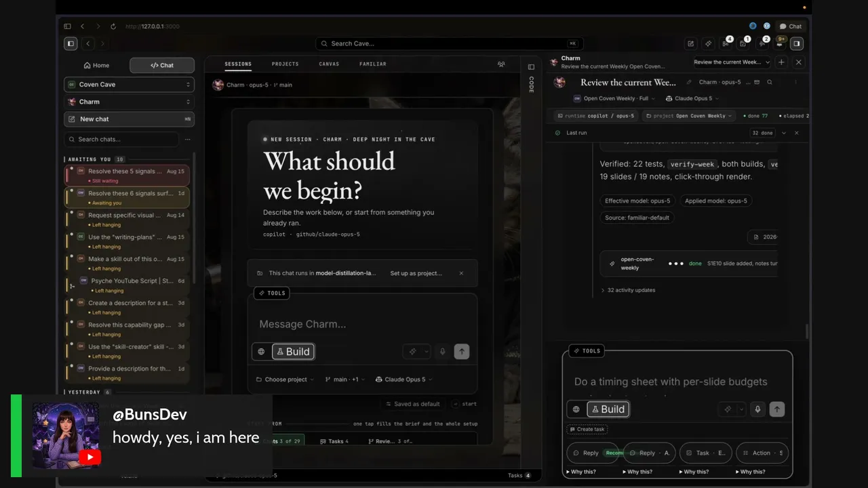Toggle Build mode in the timing sheet composer
The image size is (868, 488).
(x=608, y=409)
